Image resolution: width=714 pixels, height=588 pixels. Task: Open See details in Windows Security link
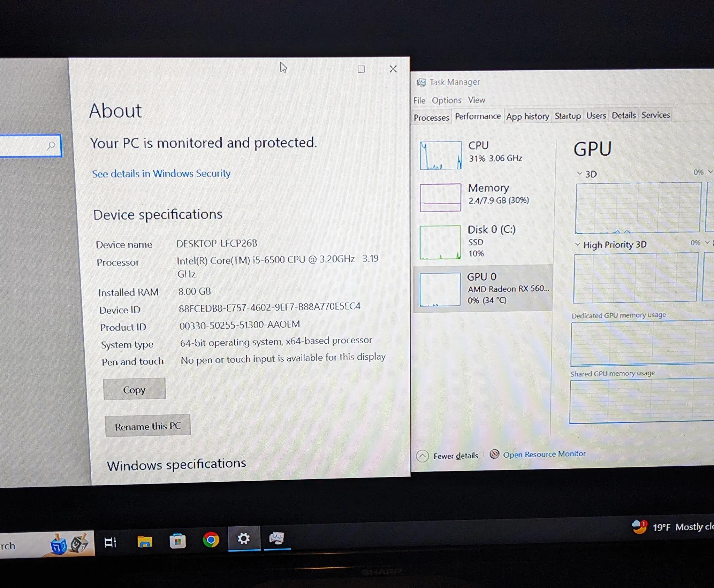pos(161,174)
